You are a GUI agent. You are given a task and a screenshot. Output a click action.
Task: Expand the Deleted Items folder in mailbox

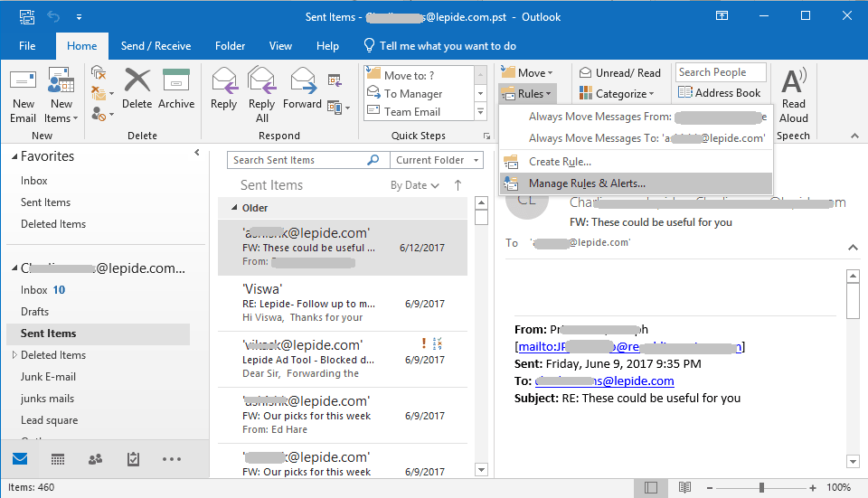pos(15,354)
